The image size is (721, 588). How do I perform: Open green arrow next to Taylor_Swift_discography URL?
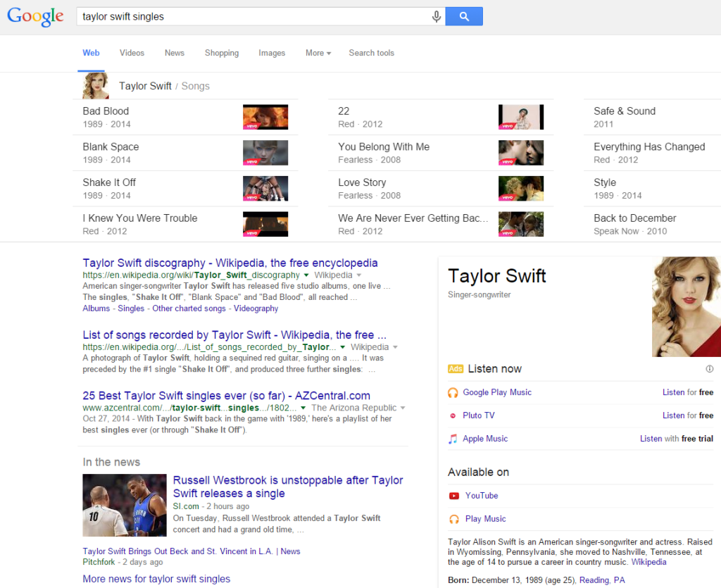click(x=306, y=275)
